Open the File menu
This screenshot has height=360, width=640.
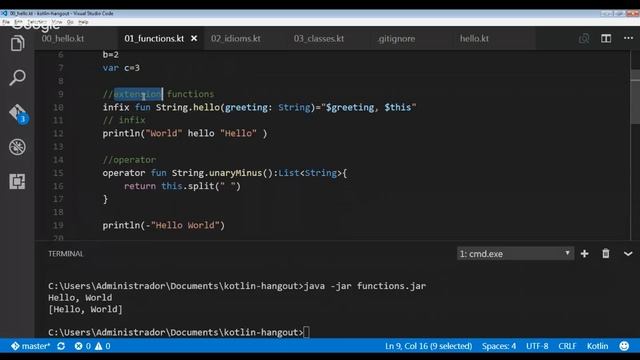[x=6, y=22]
